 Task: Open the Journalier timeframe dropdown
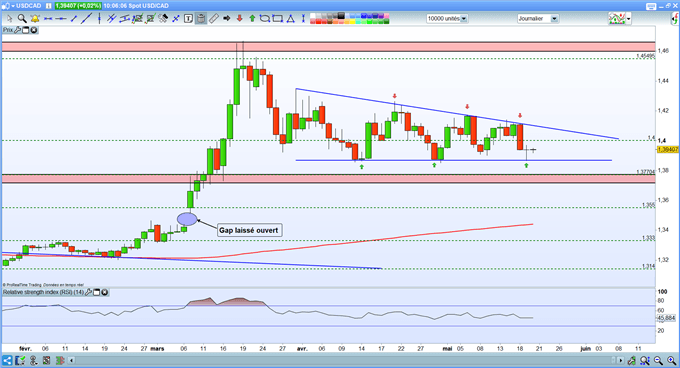(554, 19)
